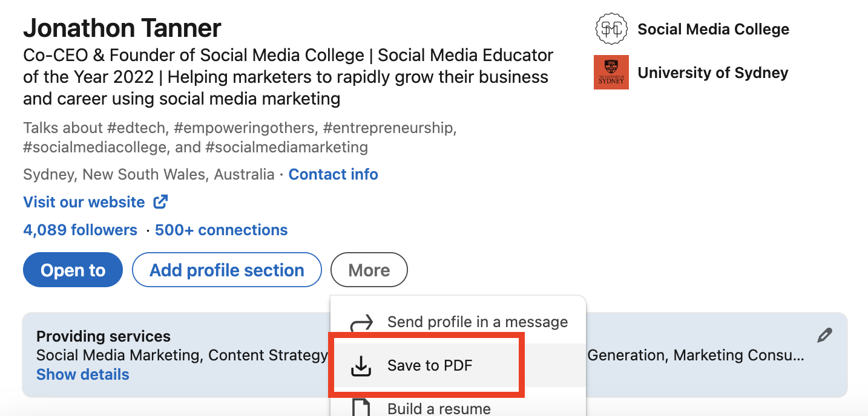This screenshot has height=416, width=868.
Task: Select the Social Media College company logo
Action: point(611,28)
